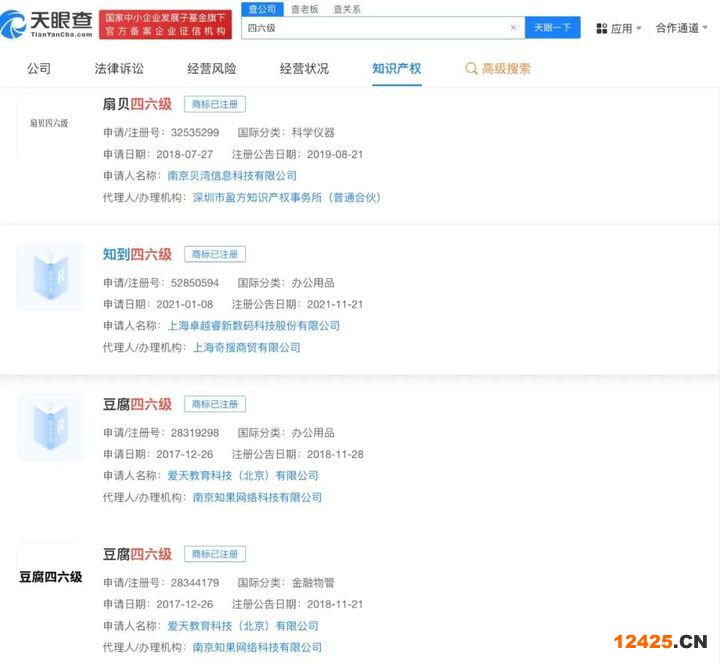Select the 查公司 search tab

point(261,8)
